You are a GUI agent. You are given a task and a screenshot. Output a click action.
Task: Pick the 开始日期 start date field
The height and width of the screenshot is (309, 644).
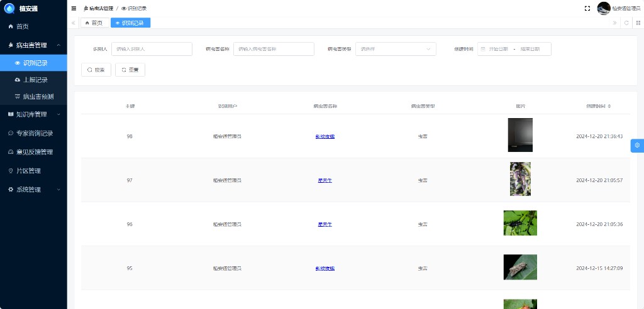pos(498,49)
